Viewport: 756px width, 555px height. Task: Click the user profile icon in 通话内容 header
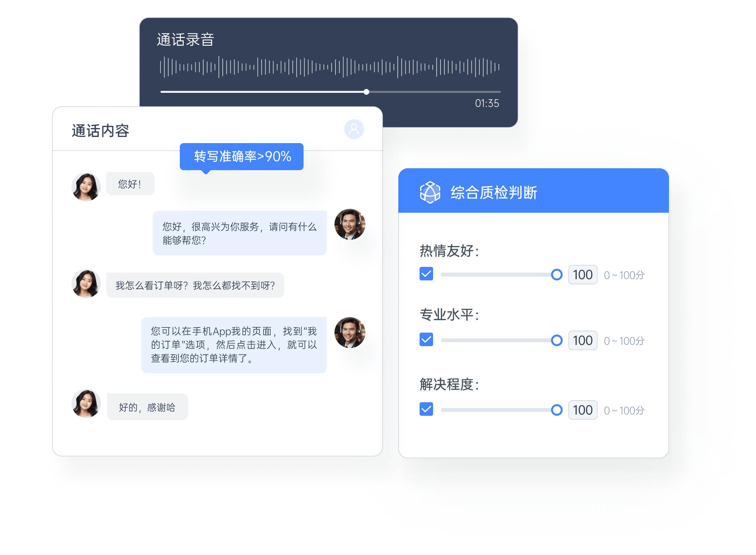click(354, 129)
